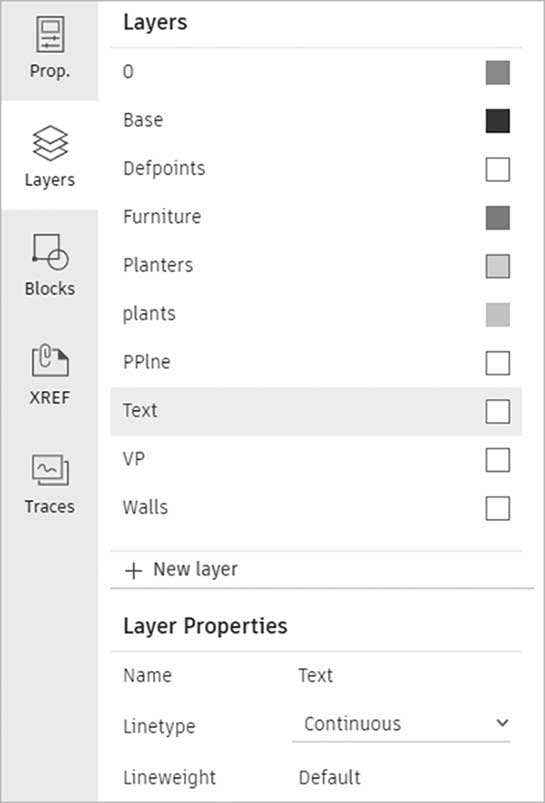The width and height of the screenshot is (545, 803).
Task: Click the Furniture layer color swatch
Action: (x=497, y=218)
